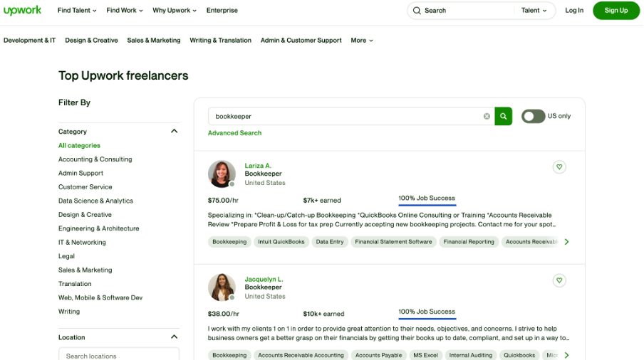Filter by Translation category
644x360 pixels.
[x=75, y=284]
